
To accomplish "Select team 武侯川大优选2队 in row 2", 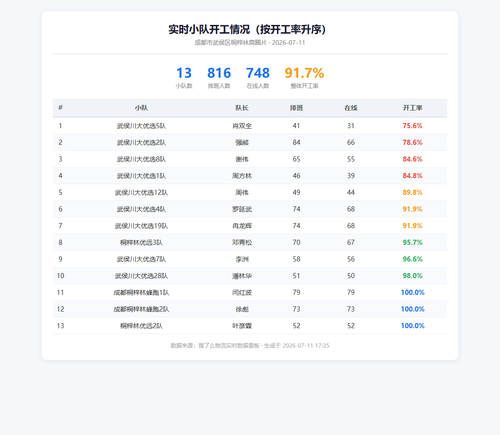I will click(141, 142).
